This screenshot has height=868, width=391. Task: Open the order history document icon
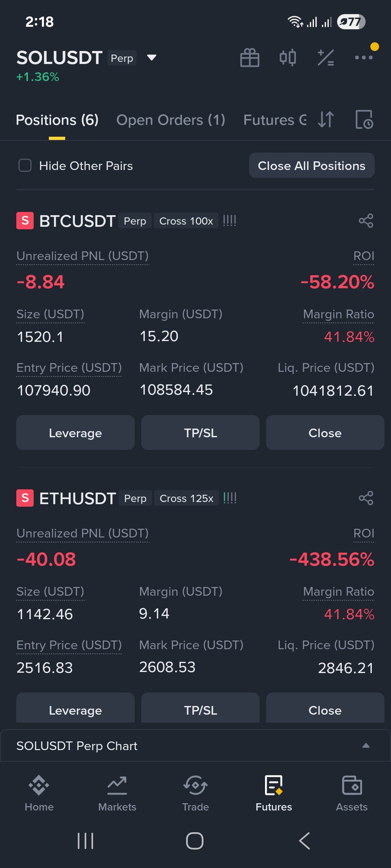pyautogui.click(x=364, y=120)
